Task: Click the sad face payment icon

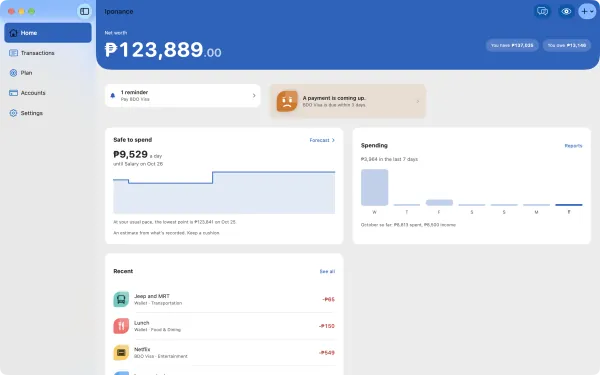Action: click(287, 101)
